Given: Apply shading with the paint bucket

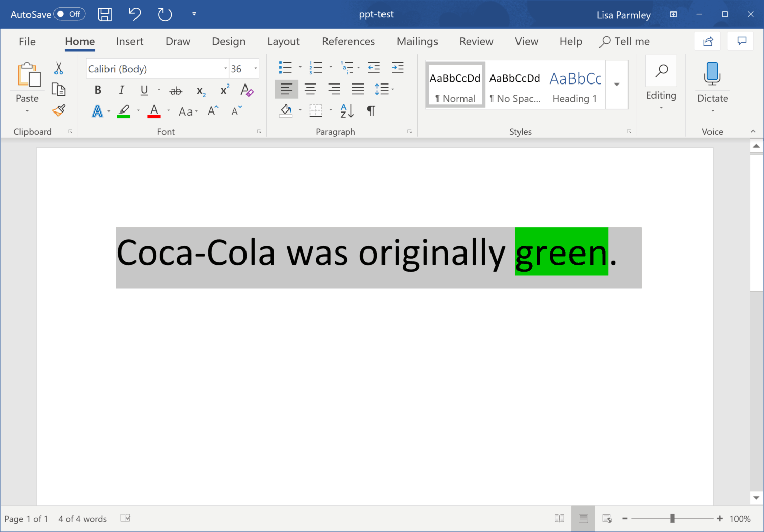Looking at the screenshot, I should (286, 110).
